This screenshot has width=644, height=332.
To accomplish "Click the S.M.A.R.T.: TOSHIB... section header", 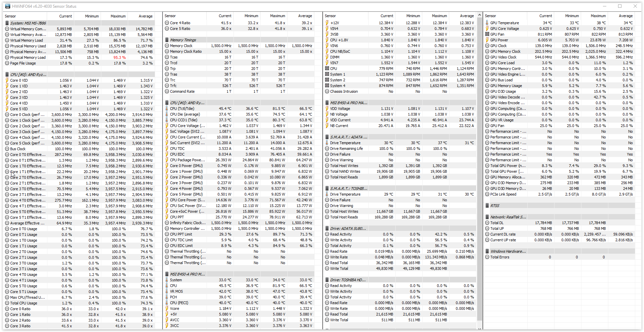I will (349, 189).
